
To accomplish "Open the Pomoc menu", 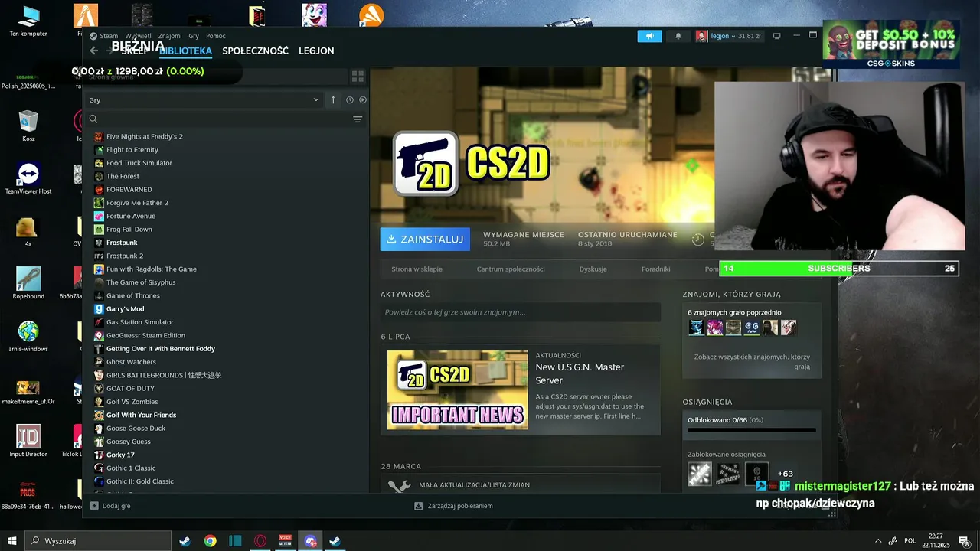I will (216, 36).
